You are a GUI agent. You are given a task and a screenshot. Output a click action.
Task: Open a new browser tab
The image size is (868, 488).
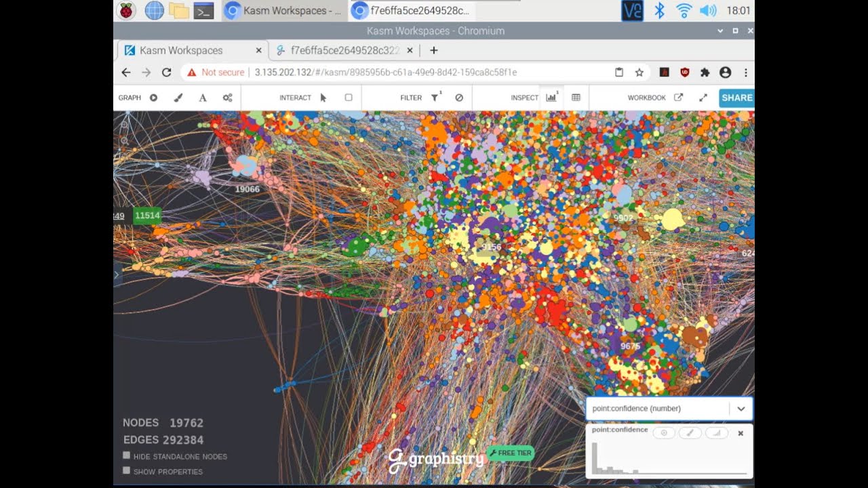[x=434, y=50]
